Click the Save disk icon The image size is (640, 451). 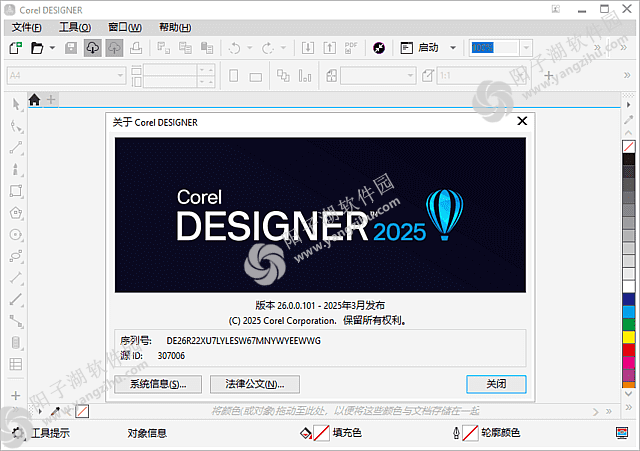click(x=71, y=48)
